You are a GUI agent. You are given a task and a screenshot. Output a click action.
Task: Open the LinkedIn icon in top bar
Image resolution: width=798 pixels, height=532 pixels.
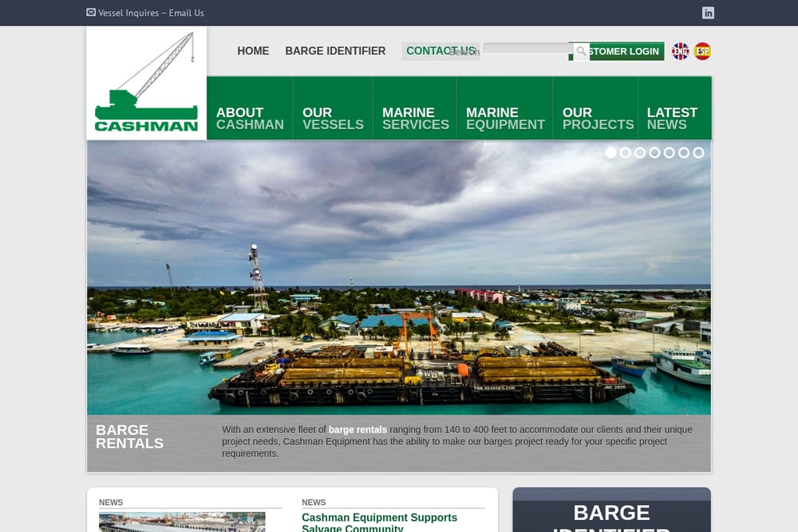point(708,13)
